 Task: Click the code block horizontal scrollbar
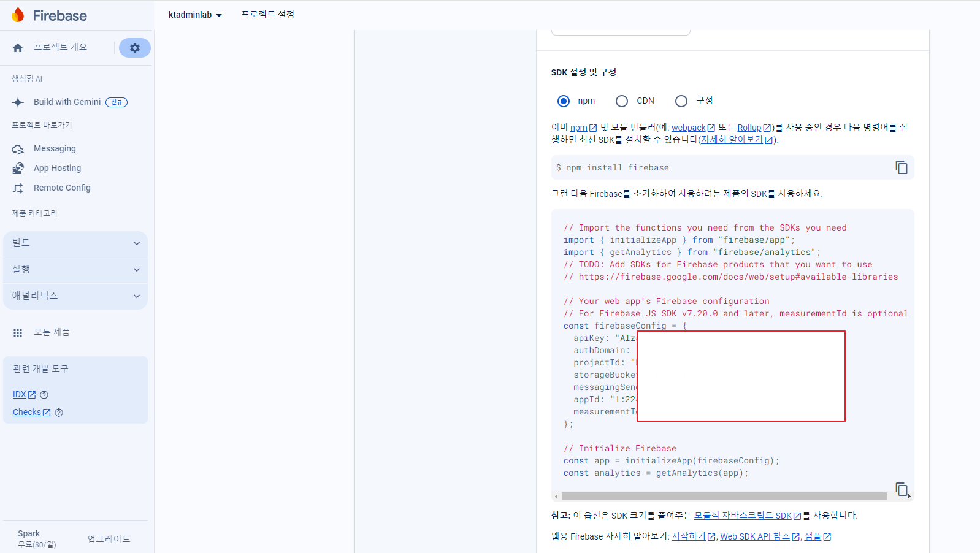click(724, 496)
